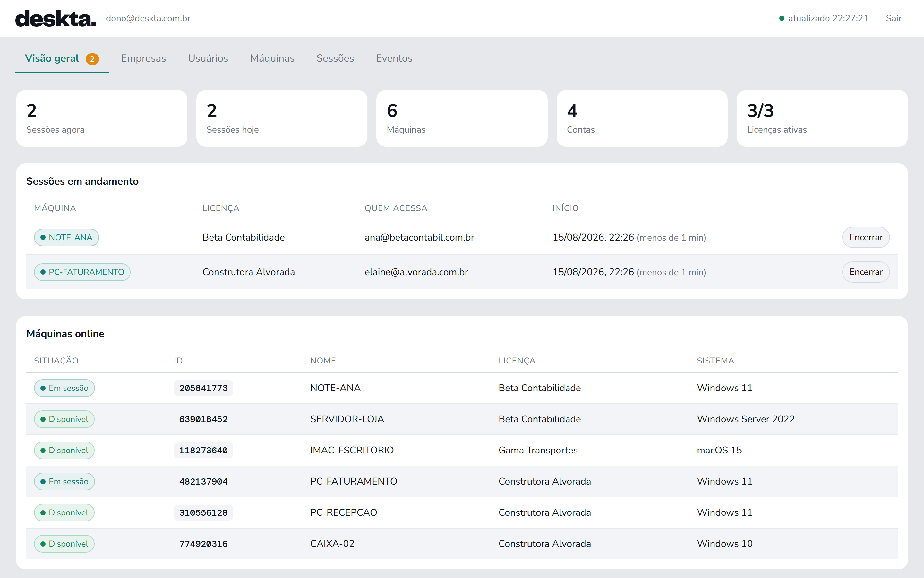Click the Máquinas online heading
Viewport: 924px width, 578px height.
tap(65, 334)
